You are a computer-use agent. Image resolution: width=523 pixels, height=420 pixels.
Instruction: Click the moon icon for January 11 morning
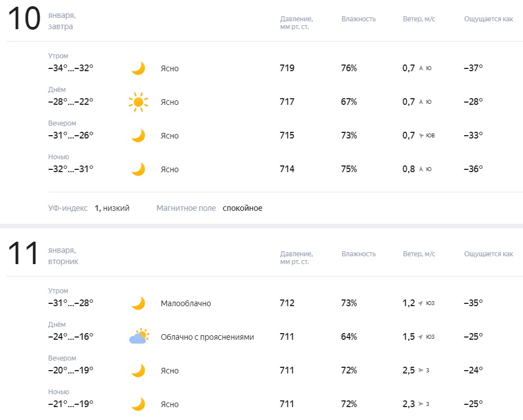point(138,303)
